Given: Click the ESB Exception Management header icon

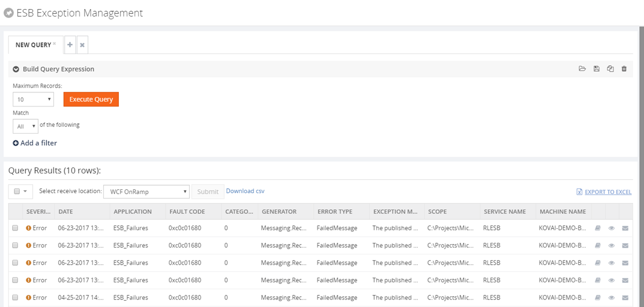Looking at the screenshot, I should 8,13.
